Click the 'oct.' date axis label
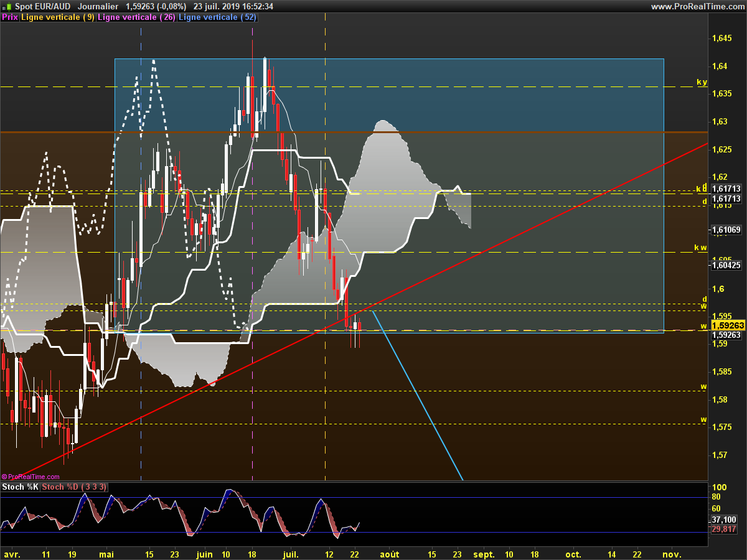 coord(573,554)
